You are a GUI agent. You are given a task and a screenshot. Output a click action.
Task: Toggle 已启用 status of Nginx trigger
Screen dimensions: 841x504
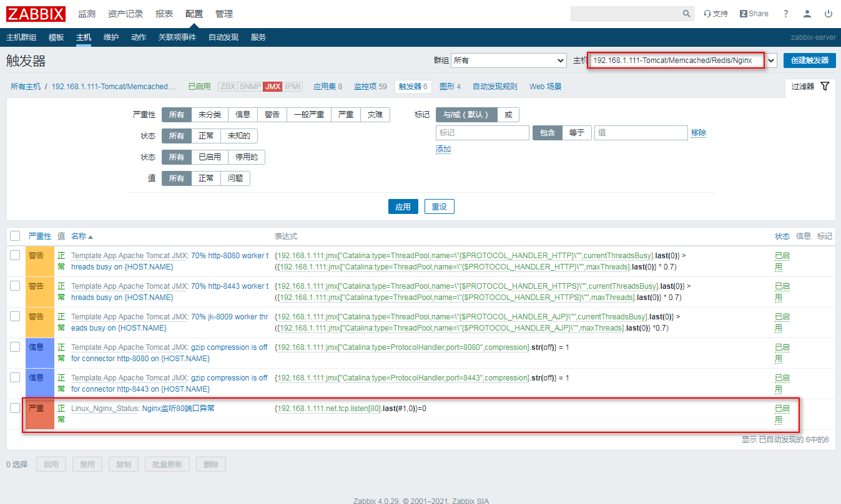click(782, 414)
